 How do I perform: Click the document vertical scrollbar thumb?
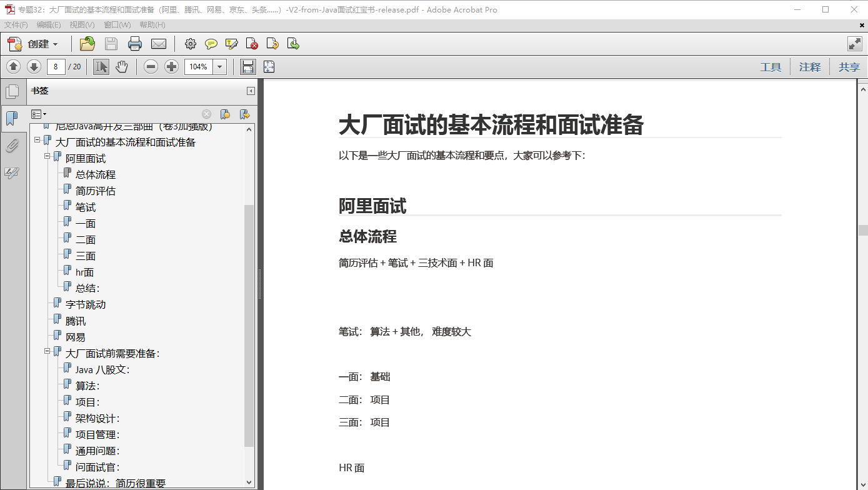point(863,230)
